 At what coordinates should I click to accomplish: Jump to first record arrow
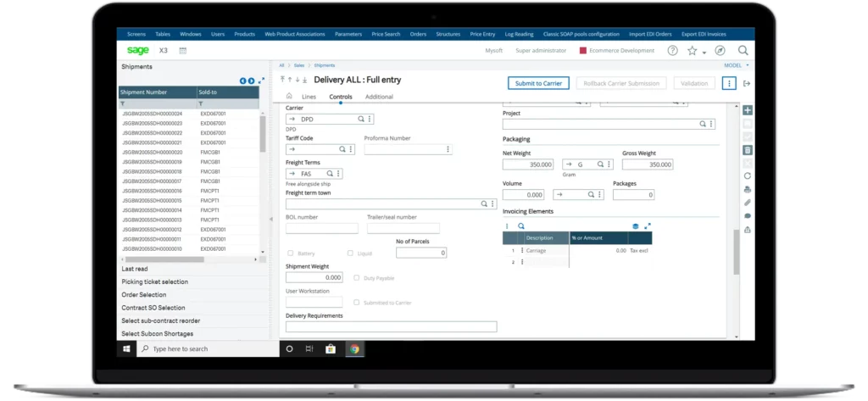pyautogui.click(x=282, y=80)
